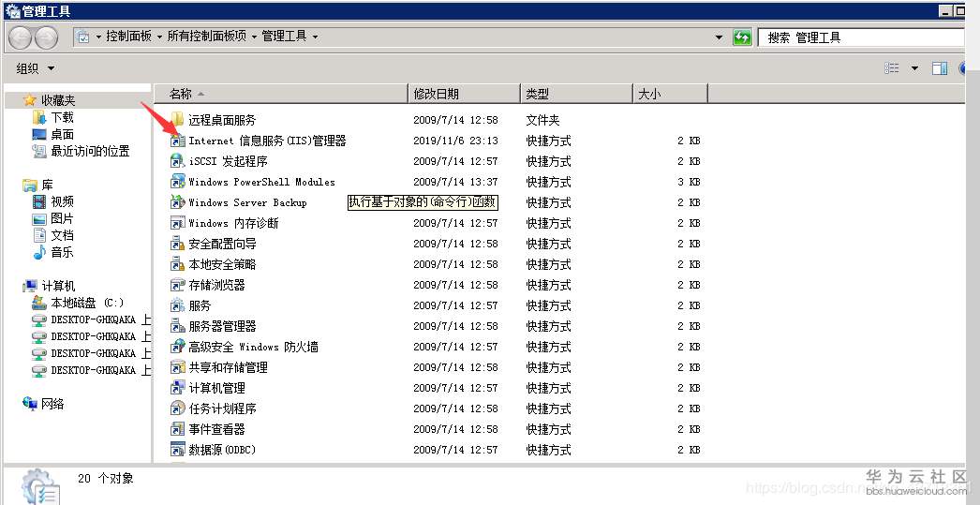This screenshot has width=980, height=505.
Task: Select 库 in the navigation pane
Action: pos(48,185)
